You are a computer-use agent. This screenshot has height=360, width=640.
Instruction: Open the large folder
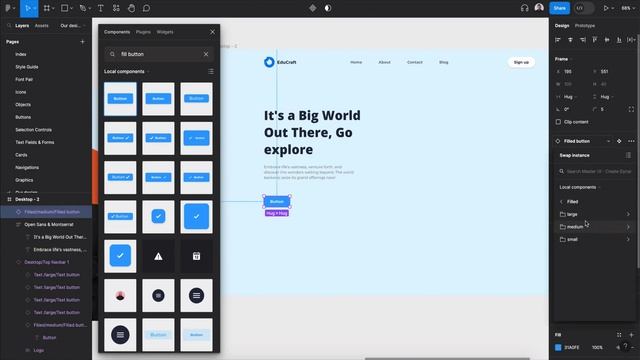[594, 214]
